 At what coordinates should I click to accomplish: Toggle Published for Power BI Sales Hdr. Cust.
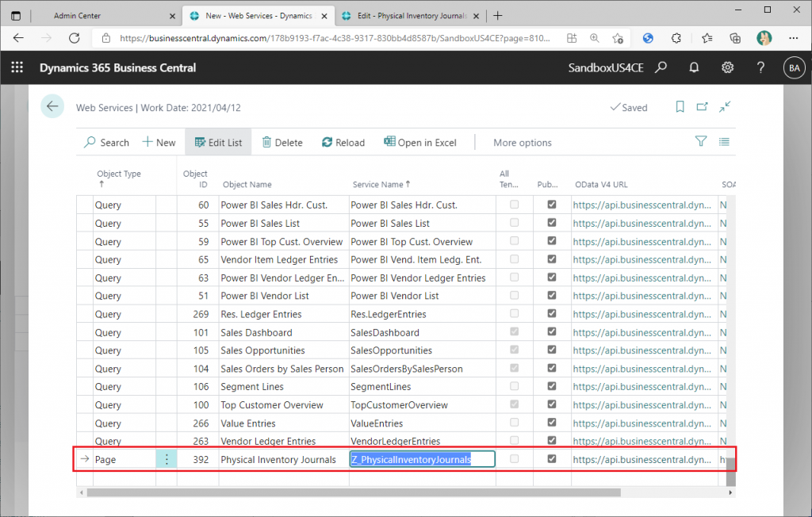(552, 205)
